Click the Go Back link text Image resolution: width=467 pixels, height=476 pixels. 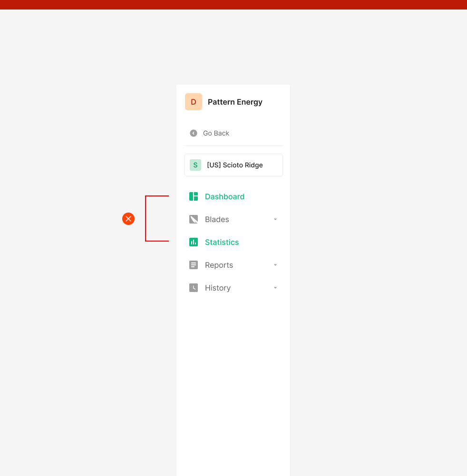point(216,133)
